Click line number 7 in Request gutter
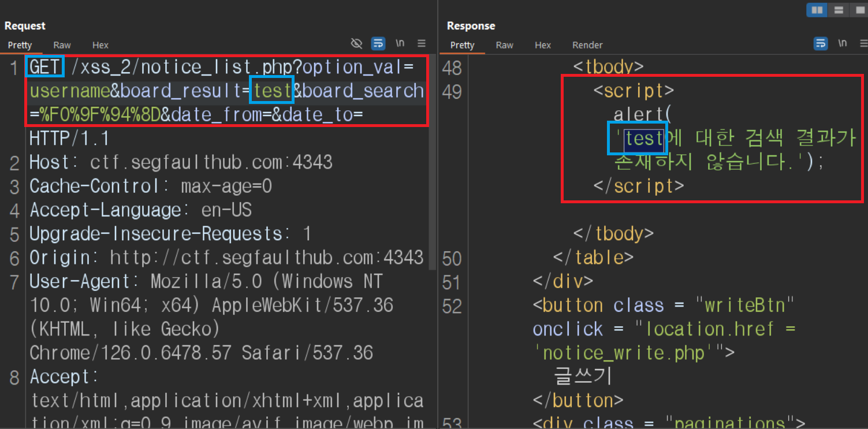This screenshot has height=429, width=868. 15,282
